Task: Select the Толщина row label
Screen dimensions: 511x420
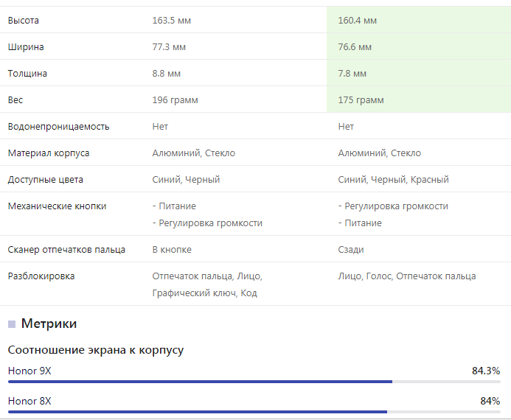Action: (27, 73)
